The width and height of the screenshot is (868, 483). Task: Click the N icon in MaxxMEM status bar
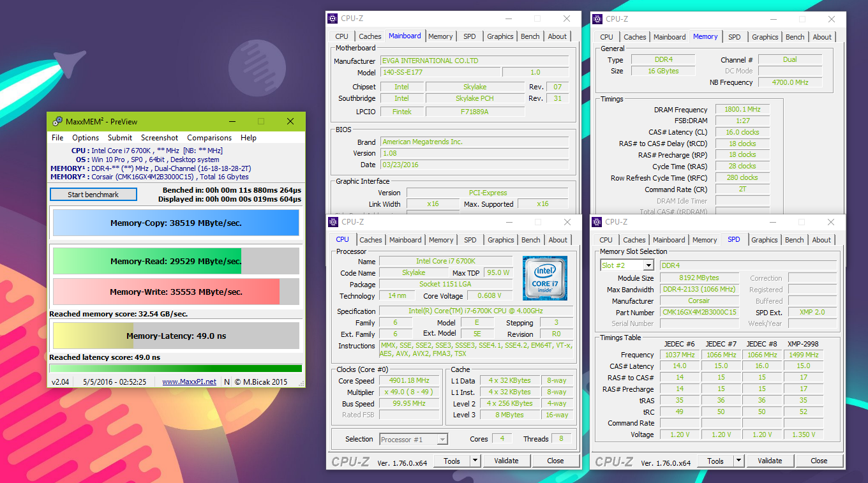227,382
